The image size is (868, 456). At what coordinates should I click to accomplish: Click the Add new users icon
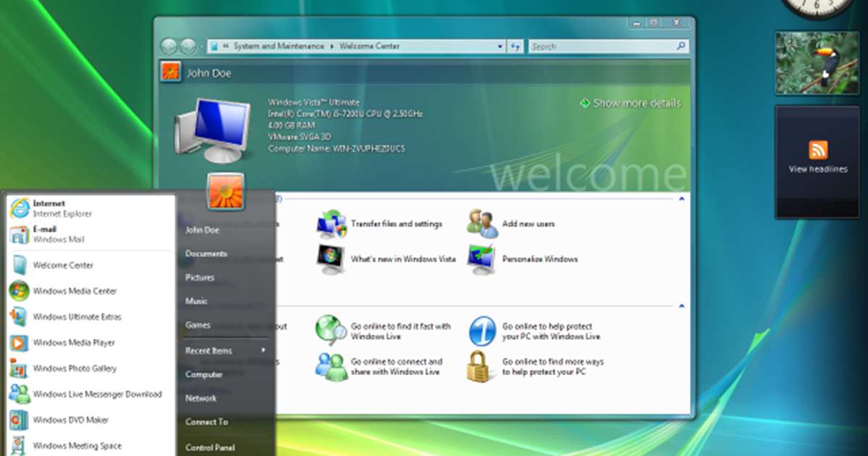pos(482,224)
